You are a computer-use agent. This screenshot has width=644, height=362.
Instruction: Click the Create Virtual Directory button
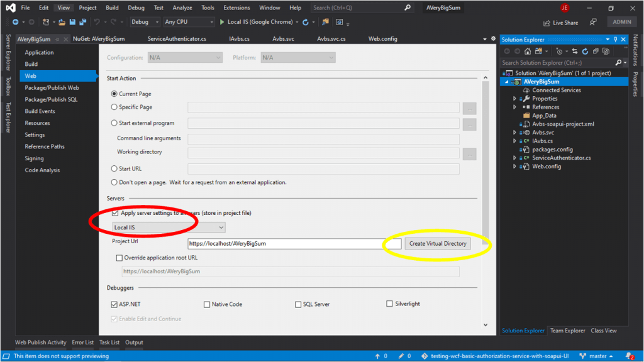438,244
